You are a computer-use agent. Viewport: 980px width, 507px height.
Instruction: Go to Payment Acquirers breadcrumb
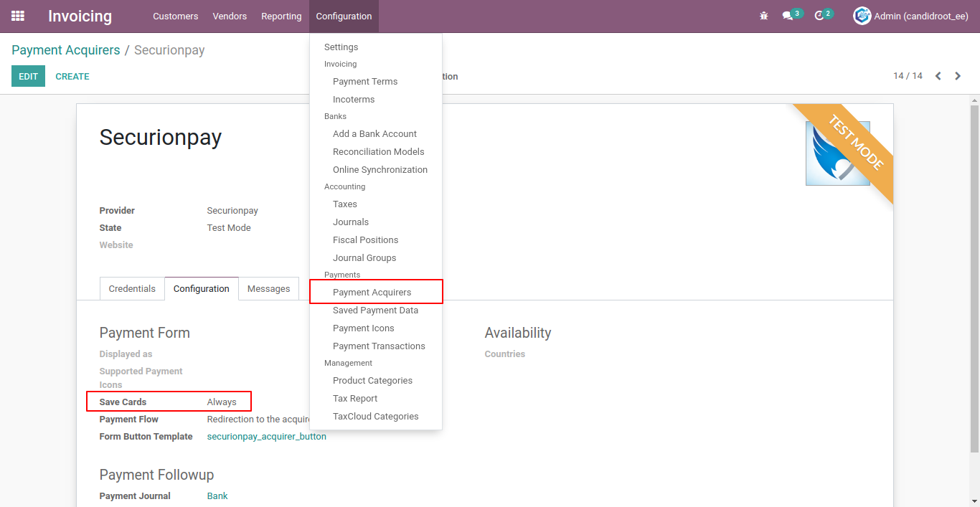66,50
